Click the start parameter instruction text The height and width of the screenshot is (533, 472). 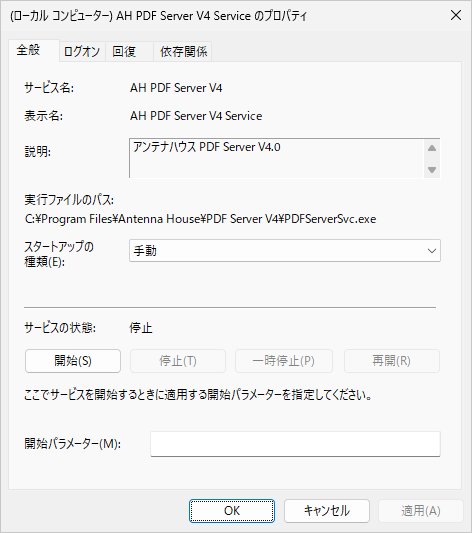(x=198, y=395)
